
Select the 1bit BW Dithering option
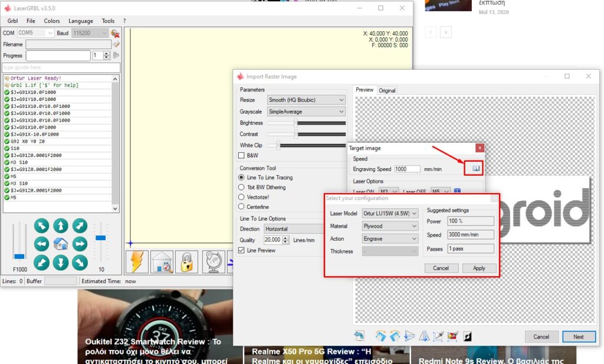coord(242,188)
